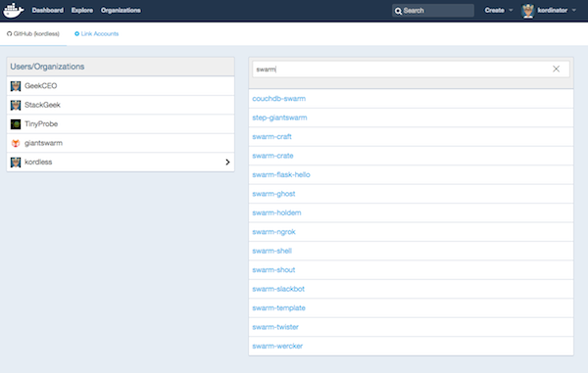Screen dimensions: 588x373
Task: Open the swarm-wercker repository
Action: [277, 346]
